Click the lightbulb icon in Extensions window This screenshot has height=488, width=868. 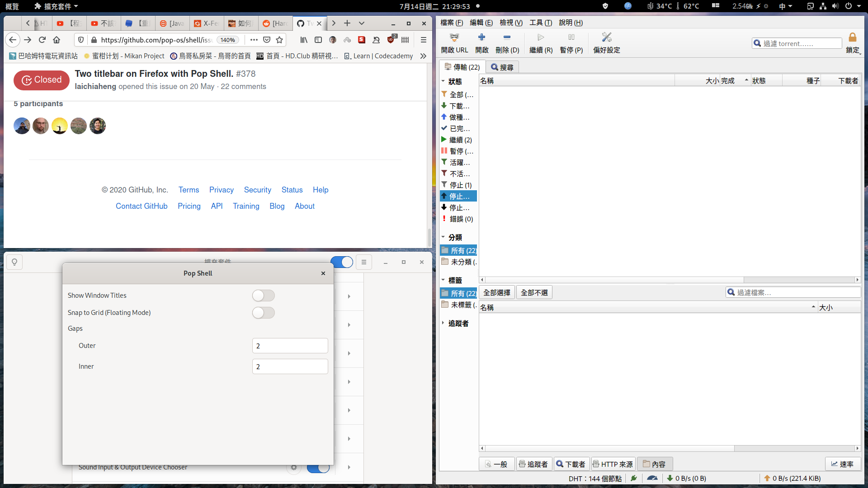14,262
